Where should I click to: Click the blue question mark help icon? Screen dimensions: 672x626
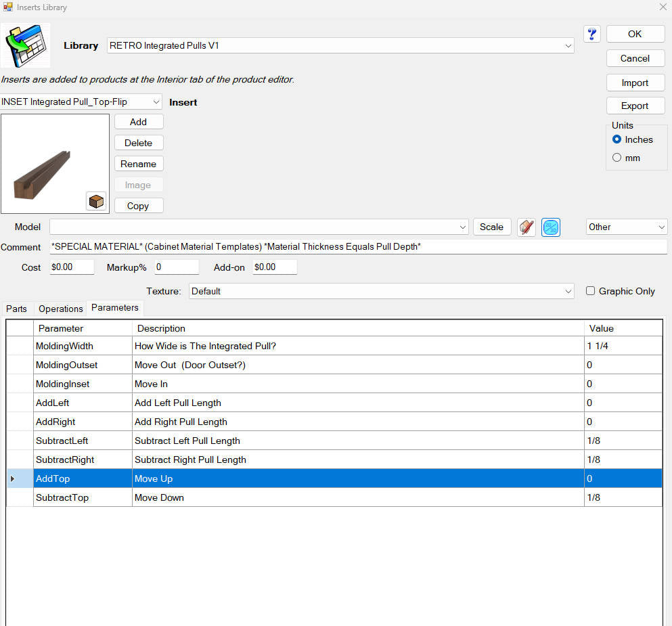coord(592,34)
